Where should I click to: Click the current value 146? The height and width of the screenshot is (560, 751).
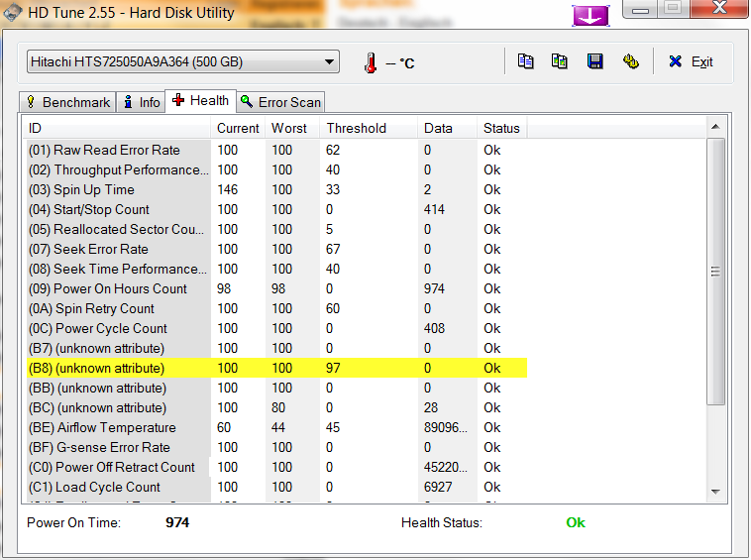point(228,189)
